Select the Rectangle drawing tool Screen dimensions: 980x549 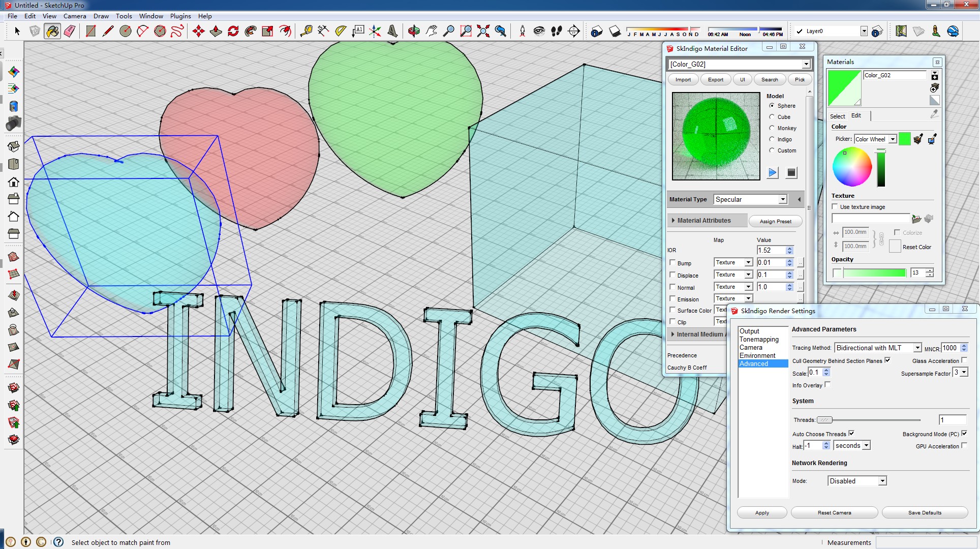90,32
